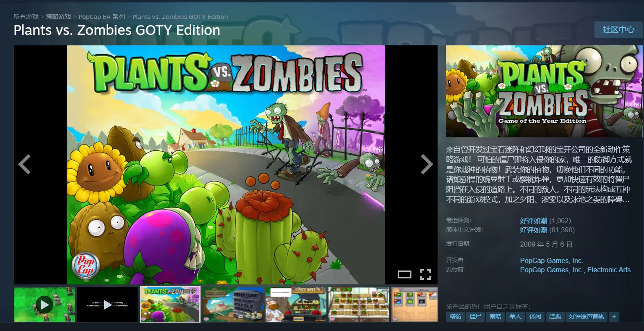Go to the previous screenshot with left arrow
Image resolution: width=644 pixels, height=331 pixels.
24,164
